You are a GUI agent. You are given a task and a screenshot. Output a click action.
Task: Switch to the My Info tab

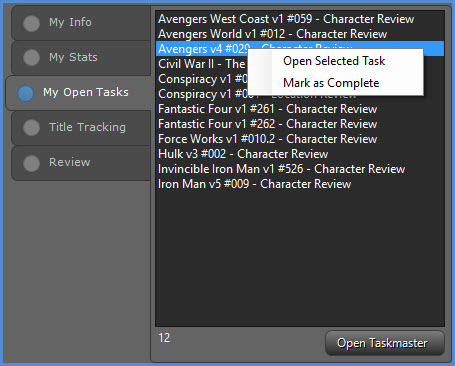pos(81,23)
